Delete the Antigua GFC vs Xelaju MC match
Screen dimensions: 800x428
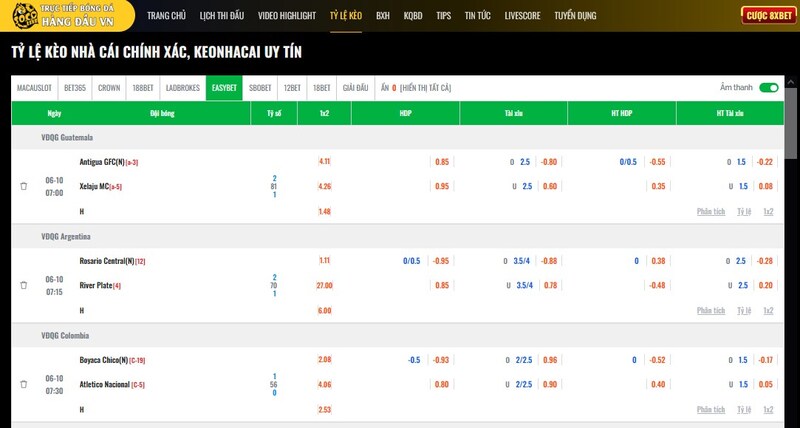[x=24, y=186]
